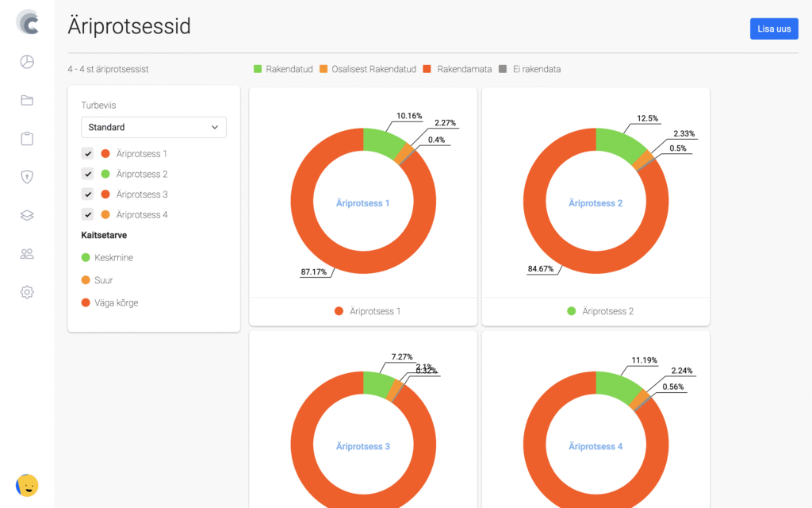The image size is (812, 508).
Task: Disable the Äriprotsess 4 checkbox
Action: [x=88, y=214]
